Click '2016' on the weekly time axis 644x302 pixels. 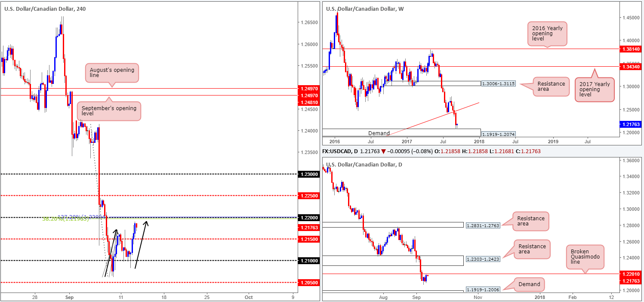[334, 141]
